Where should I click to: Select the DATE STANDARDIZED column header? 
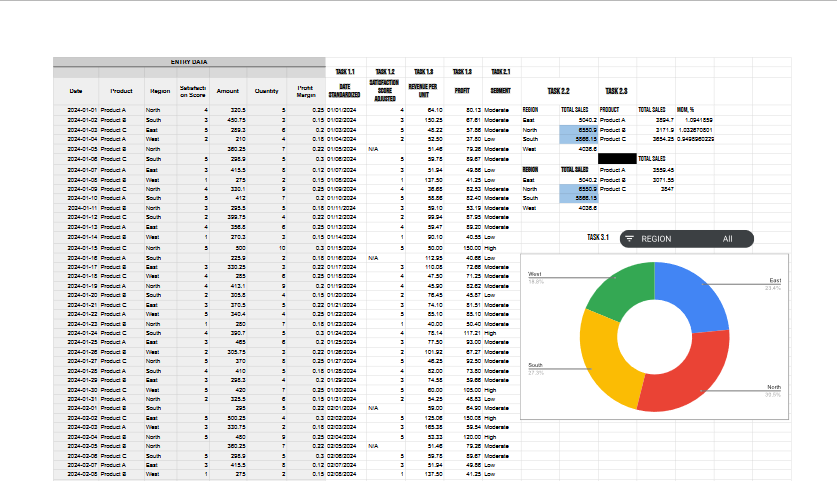point(345,91)
